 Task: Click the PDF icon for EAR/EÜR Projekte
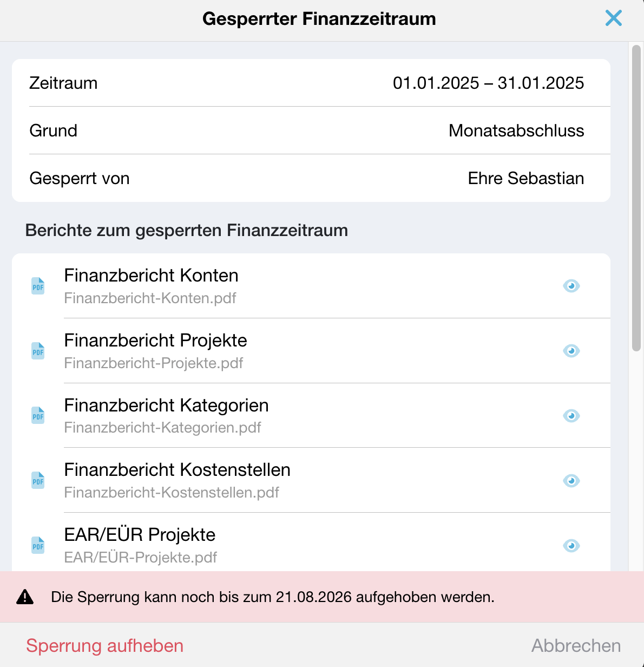point(38,546)
